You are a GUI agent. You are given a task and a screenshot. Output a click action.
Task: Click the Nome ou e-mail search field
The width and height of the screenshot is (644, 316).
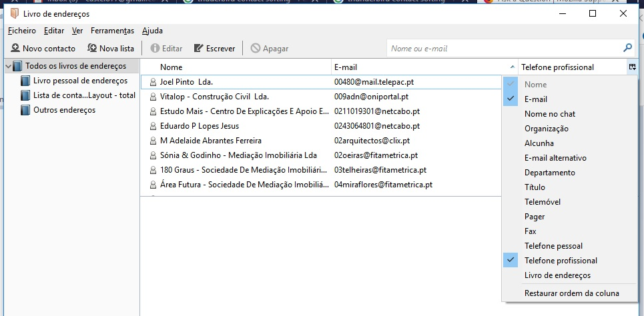pyautogui.click(x=504, y=49)
